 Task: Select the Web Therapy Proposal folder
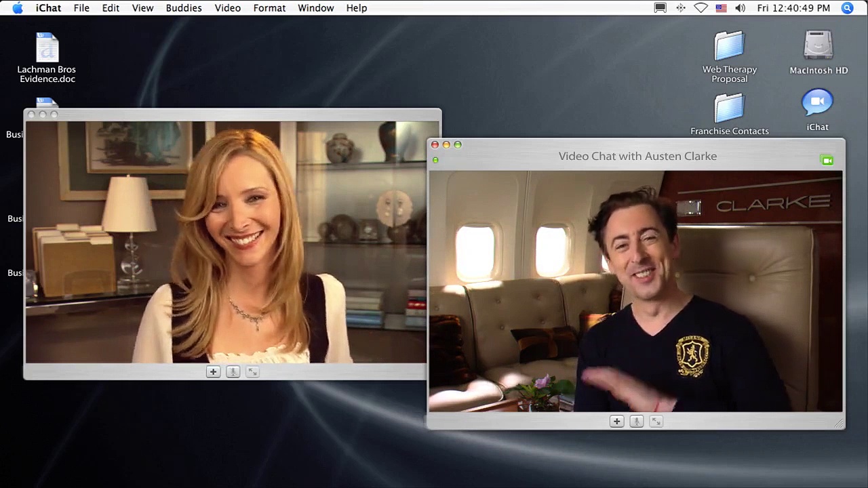(x=729, y=47)
